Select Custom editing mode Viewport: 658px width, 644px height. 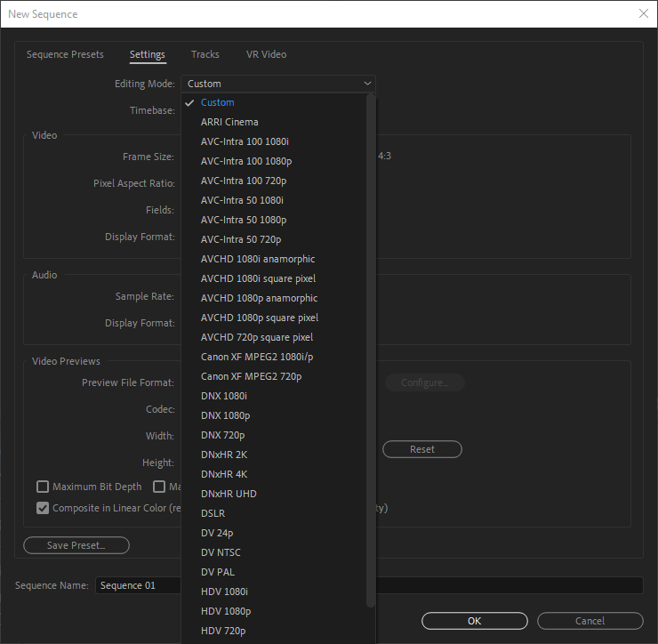point(274,102)
